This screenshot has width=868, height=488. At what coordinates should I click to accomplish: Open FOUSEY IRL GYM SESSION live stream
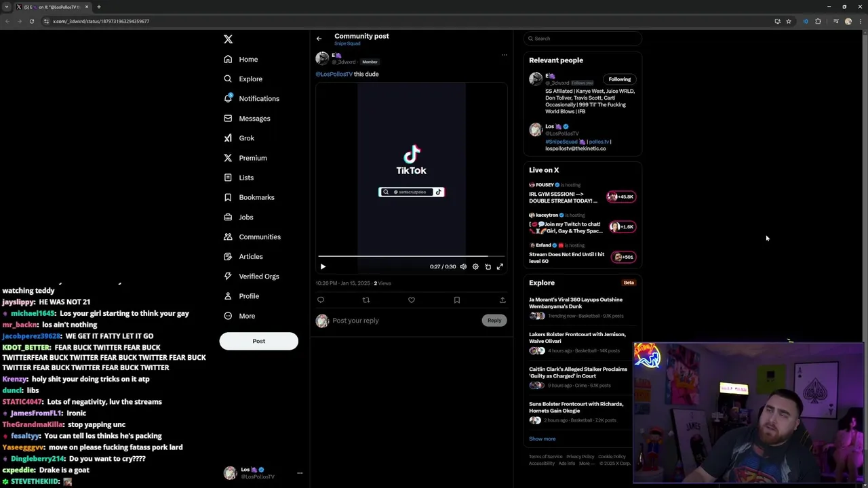[582, 195]
